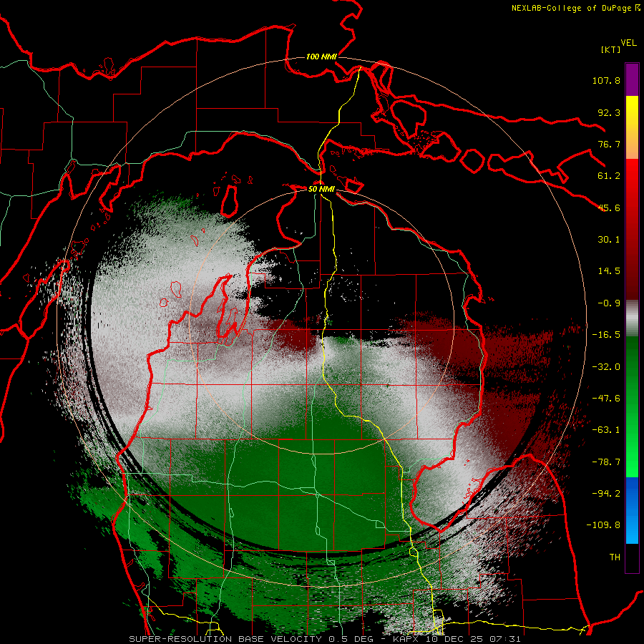
Task: Click the -94.2 velocity scale value
Action: click(x=606, y=494)
